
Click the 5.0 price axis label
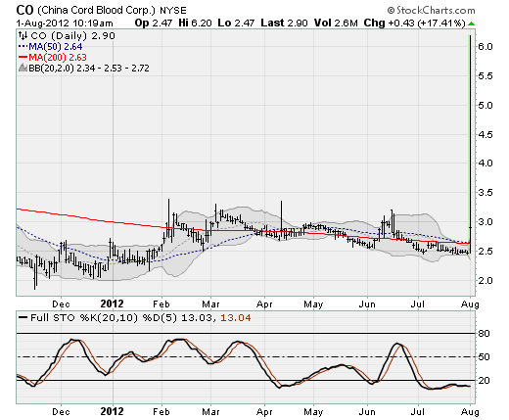(x=485, y=105)
